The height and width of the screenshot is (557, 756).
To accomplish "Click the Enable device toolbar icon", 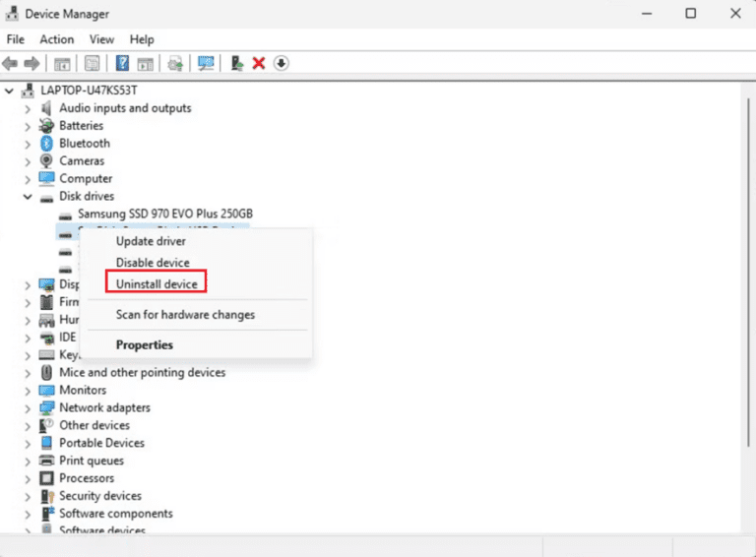I will (x=236, y=63).
